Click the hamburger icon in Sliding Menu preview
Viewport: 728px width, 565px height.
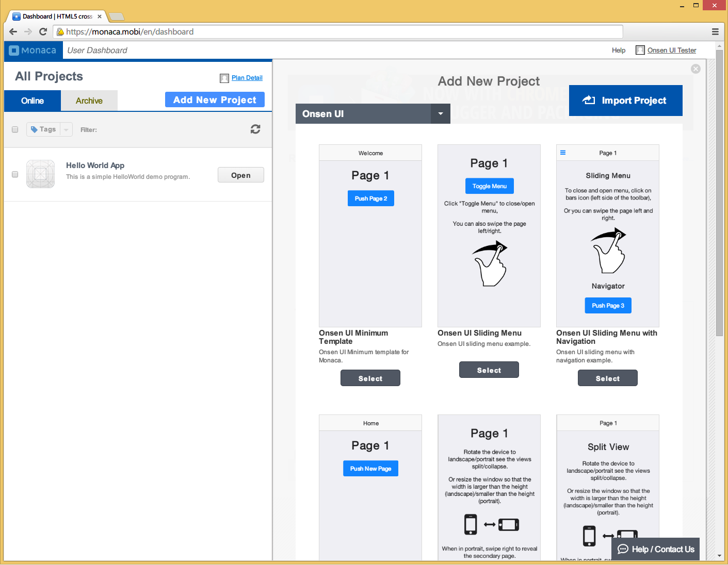[562, 152]
